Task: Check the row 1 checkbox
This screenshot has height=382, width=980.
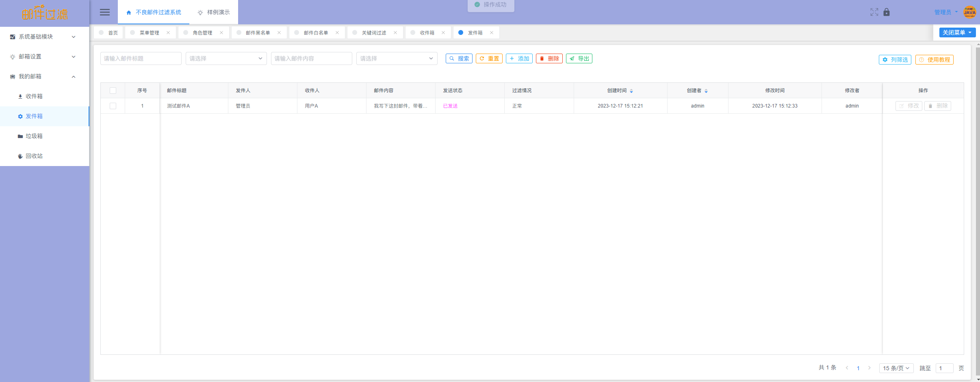Action: click(x=113, y=106)
